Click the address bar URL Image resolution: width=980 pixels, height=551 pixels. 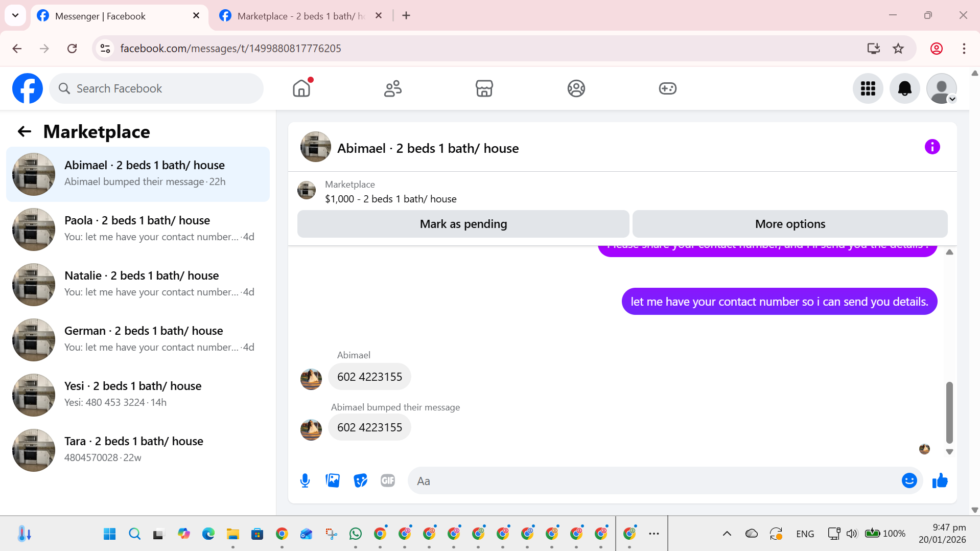pyautogui.click(x=230, y=49)
